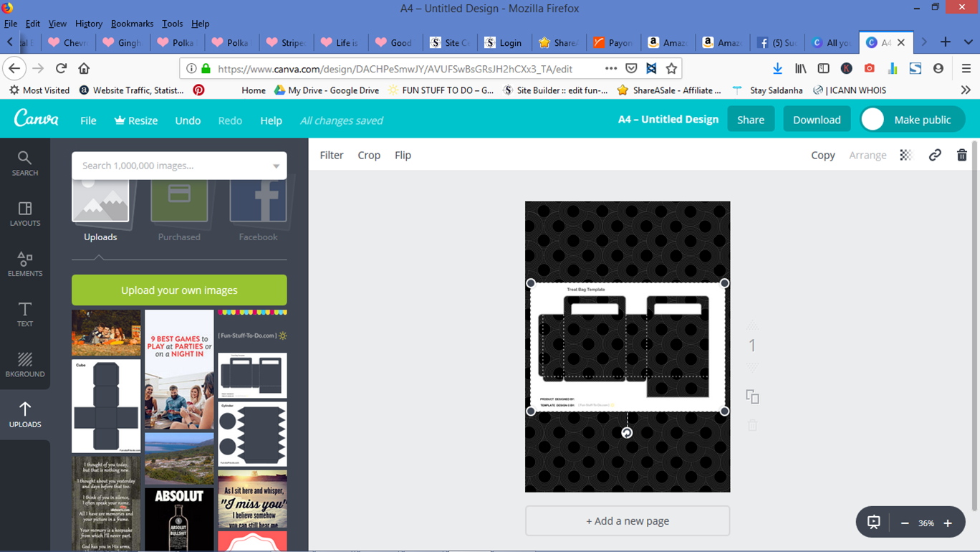Open the Elements panel in sidebar
Screen dimensions: 980x552
24,265
